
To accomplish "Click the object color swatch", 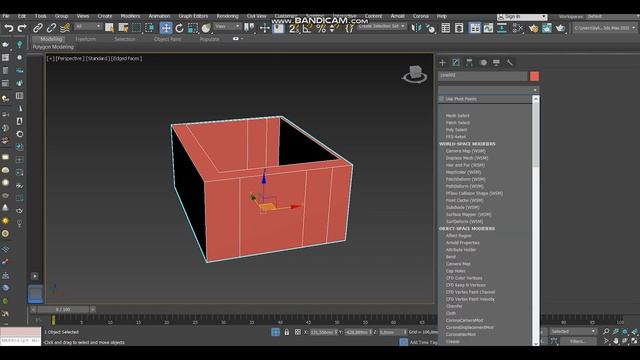I will coord(534,76).
